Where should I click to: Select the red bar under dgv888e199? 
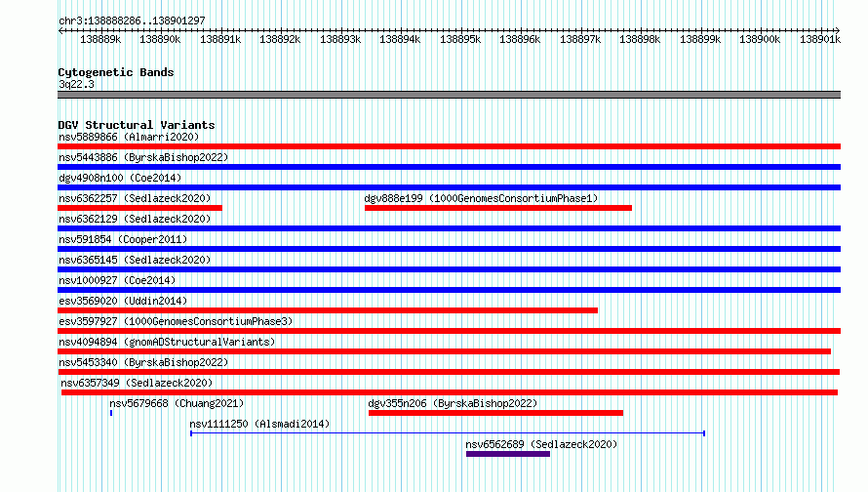(x=498, y=208)
